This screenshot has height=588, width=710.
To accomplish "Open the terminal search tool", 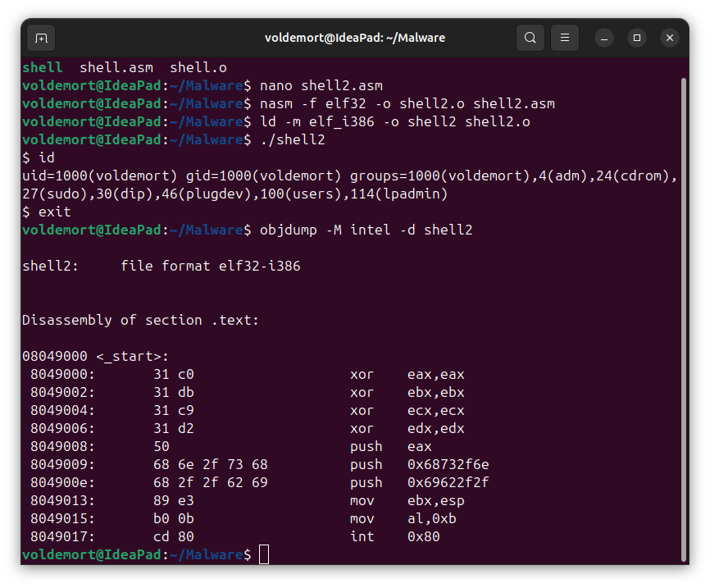I will [530, 38].
